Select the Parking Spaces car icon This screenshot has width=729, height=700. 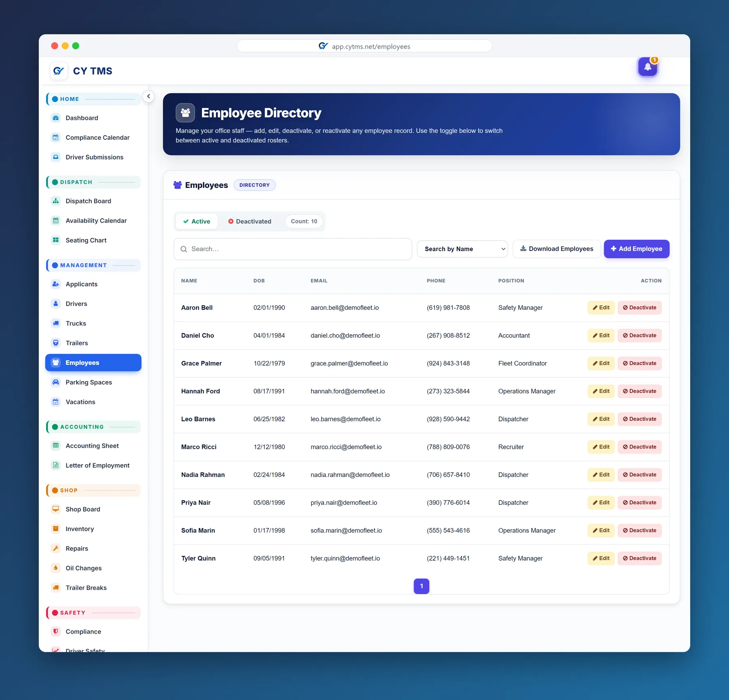(56, 382)
